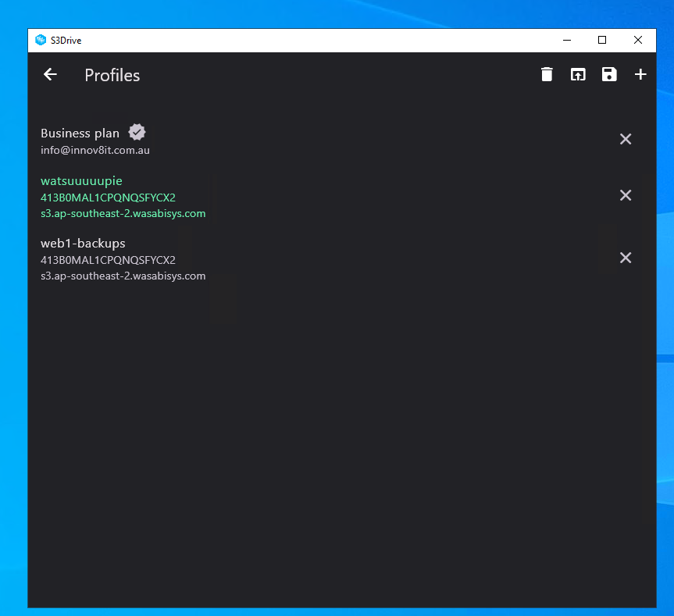Image resolution: width=674 pixels, height=616 pixels.
Task: Maximize the S3Drive window
Action: click(x=602, y=40)
